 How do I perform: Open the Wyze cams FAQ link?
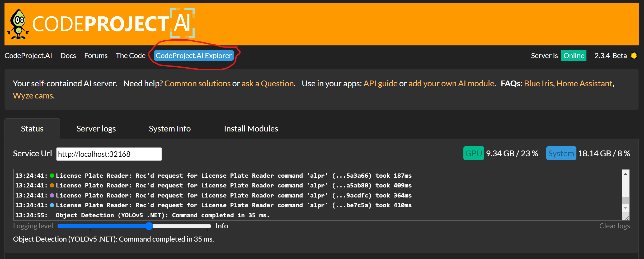[x=33, y=96]
